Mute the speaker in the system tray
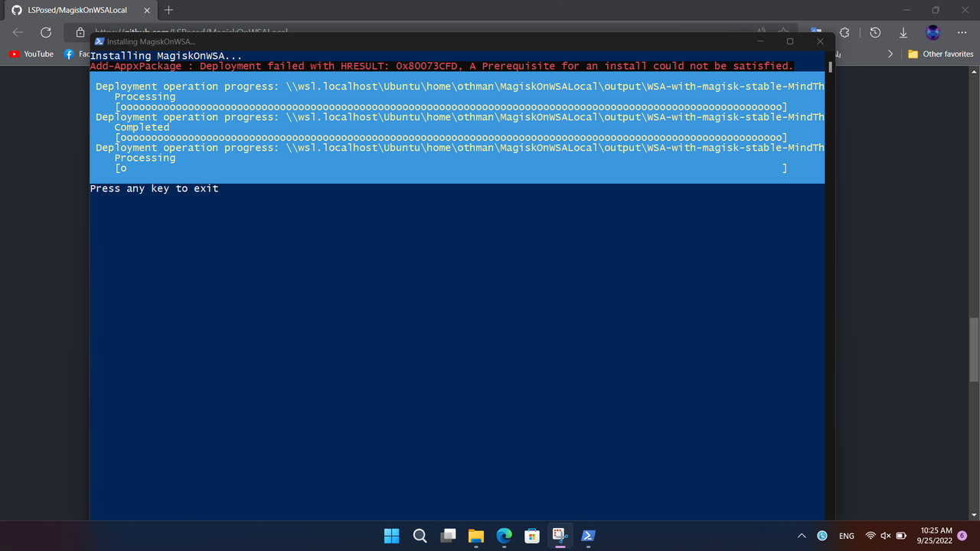The width and height of the screenshot is (980, 551). (885, 536)
